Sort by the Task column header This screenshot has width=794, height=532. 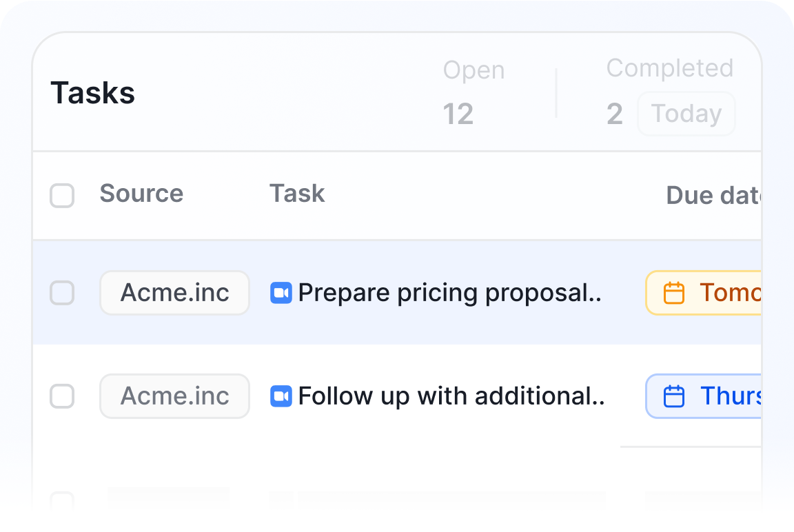[x=297, y=194]
